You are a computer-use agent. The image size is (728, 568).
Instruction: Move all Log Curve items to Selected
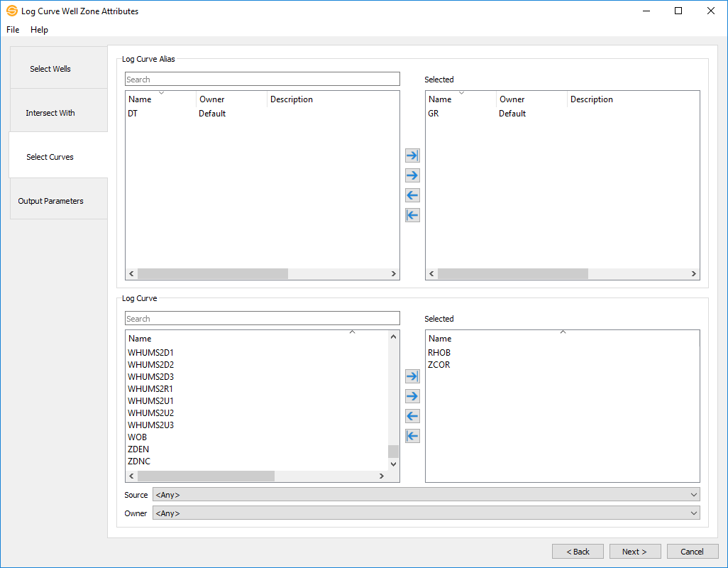tap(412, 376)
